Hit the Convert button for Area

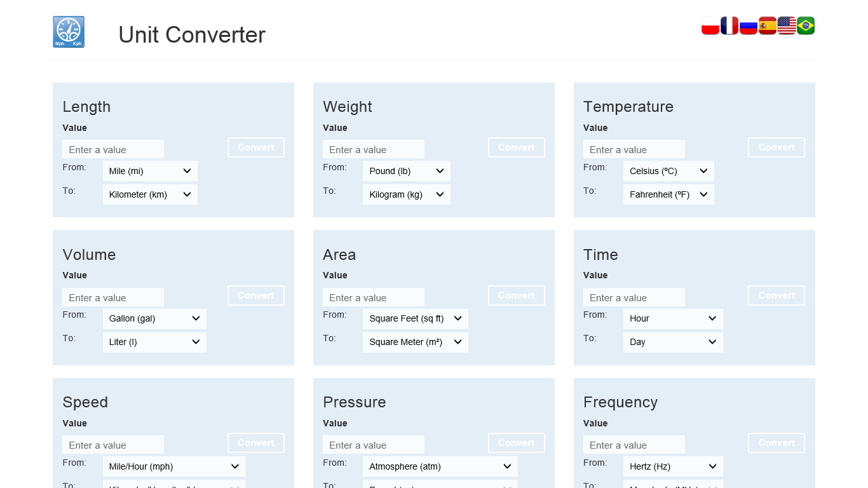(x=516, y=295)
